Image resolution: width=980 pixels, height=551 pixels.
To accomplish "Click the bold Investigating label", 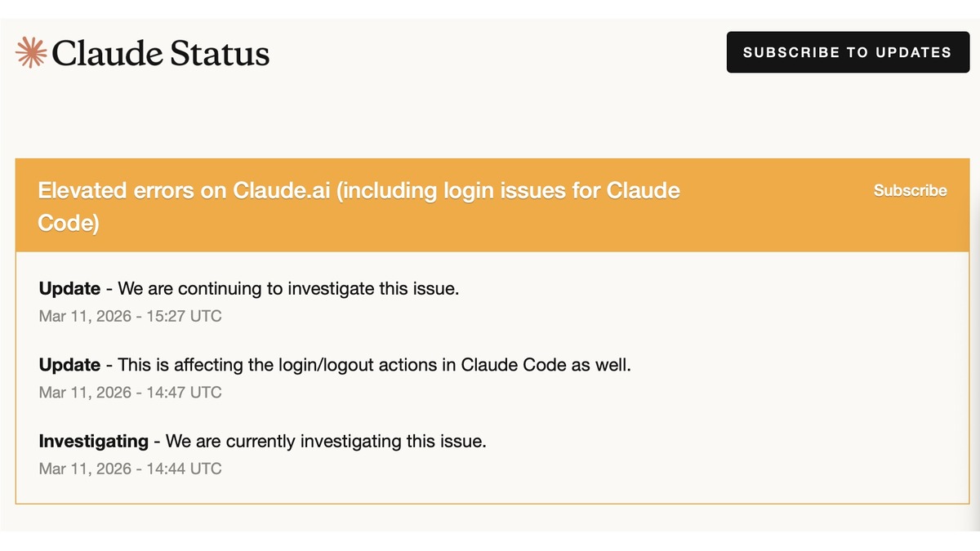I will pos(94,441).
